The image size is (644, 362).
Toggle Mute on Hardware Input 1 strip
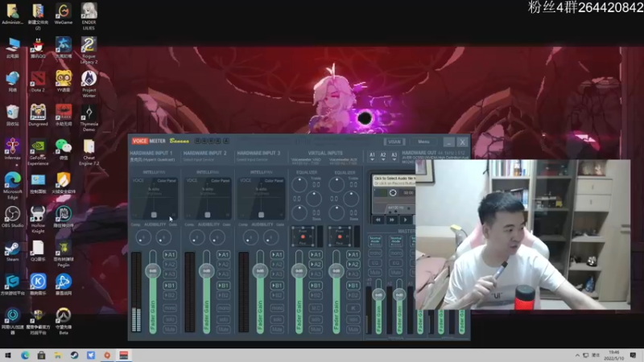[170, 329]
